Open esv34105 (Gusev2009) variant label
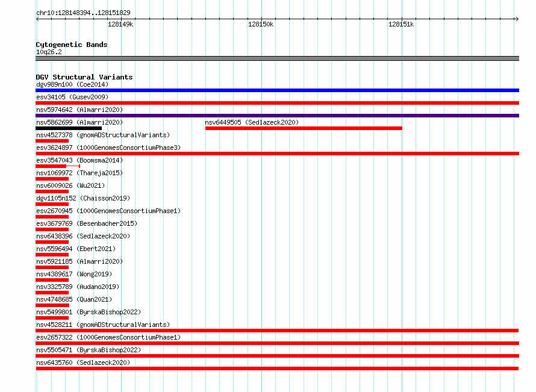 pyautogui.click(x=72, y=97)
